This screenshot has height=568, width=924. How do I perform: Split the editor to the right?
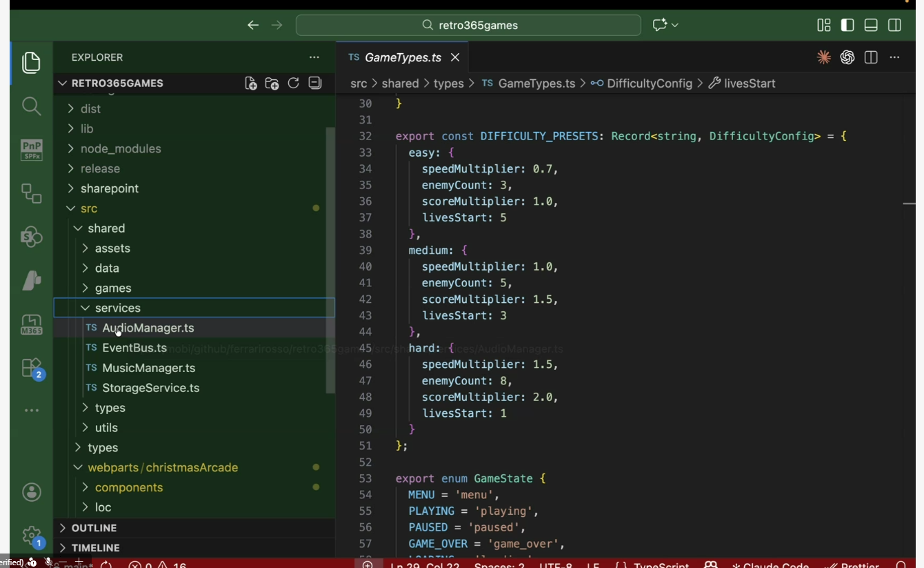(871, 58)
